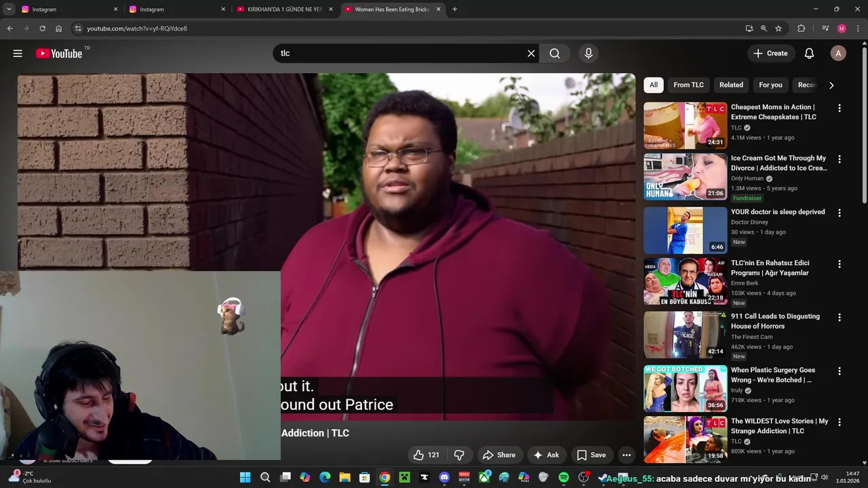Open options for 'Ice Cream Got Me Through'
Image resolution: width=868 pixels, height=488 pixels.
[x=840, y=159]
